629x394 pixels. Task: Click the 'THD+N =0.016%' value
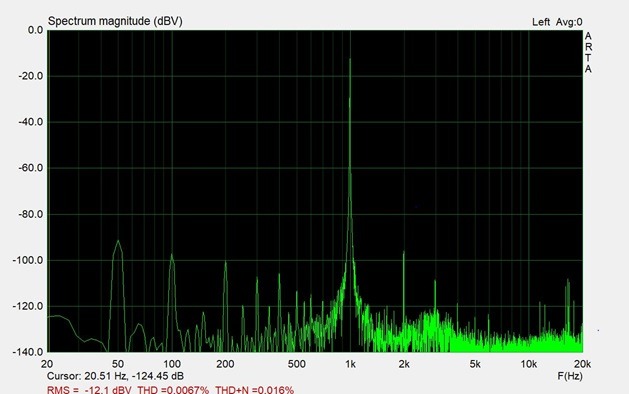(254, 390)
